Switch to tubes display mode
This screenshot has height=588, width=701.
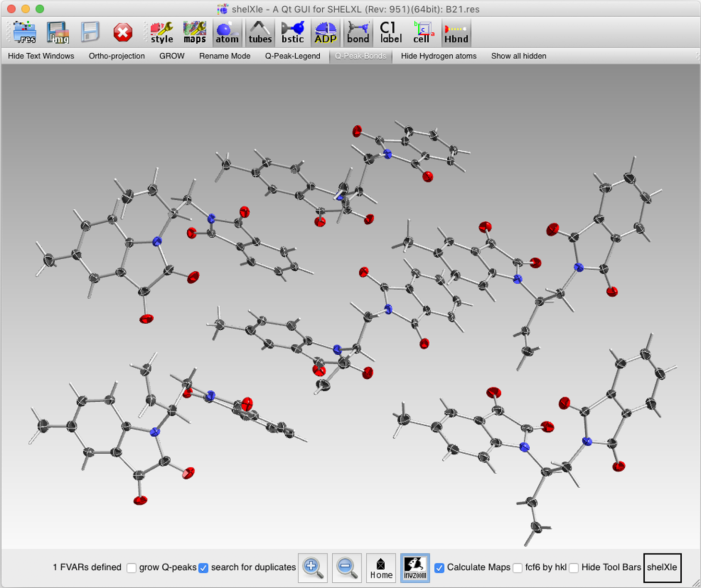pos(260,32)
